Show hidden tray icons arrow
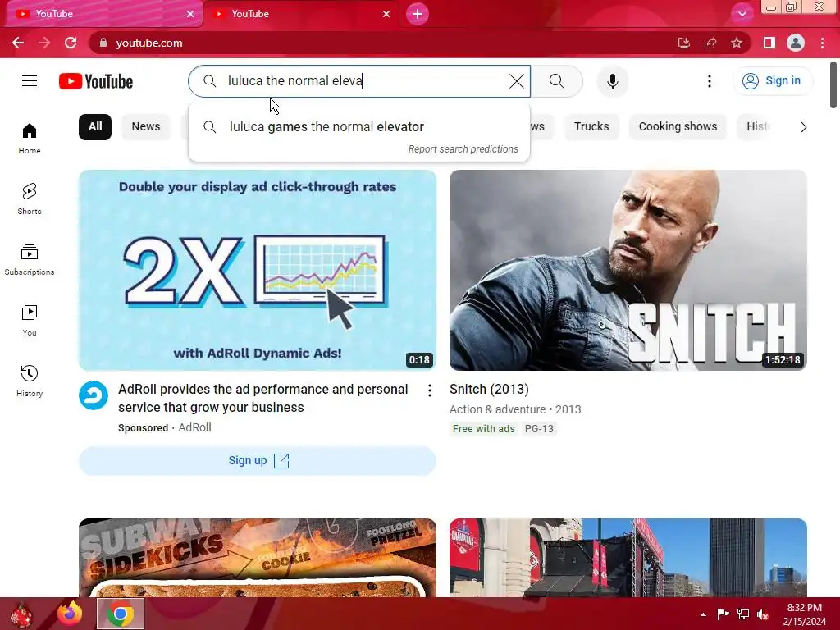840x630 pixels. pos(703,614)
